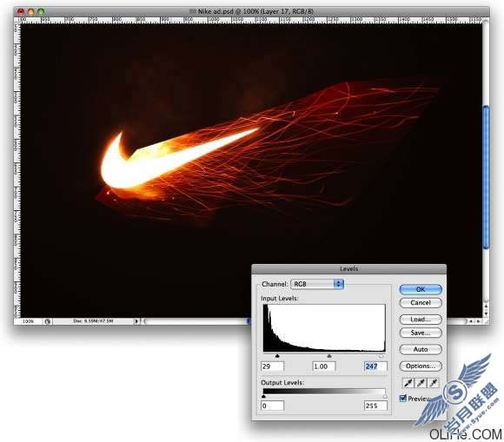
Task: Click the document zoom field showing 100%
Action: (x=28, y=321)
